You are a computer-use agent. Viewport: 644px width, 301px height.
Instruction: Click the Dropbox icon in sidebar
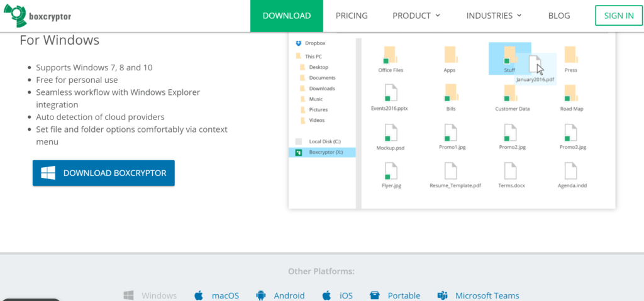tap(298, 43)
